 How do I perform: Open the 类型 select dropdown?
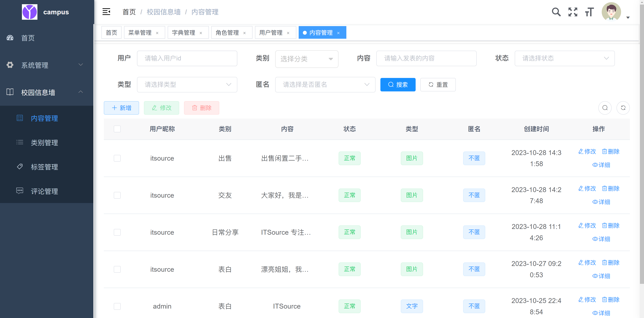point(187,85)
